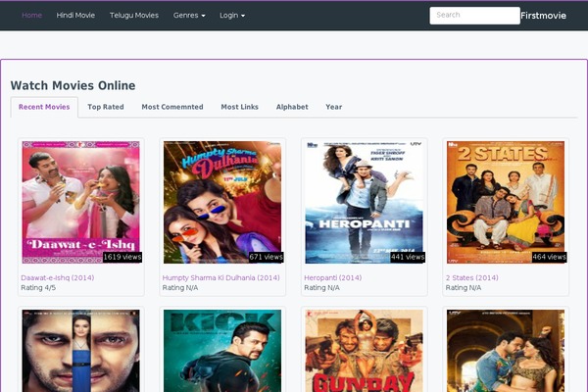Go to Hindi Movie section
Viewport: 588px width, 392px height.
click(x=75, y=16)
